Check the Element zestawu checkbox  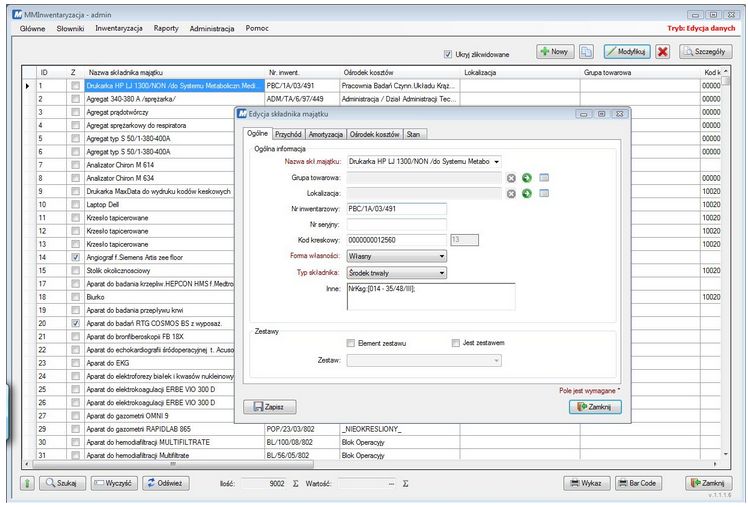351,343
